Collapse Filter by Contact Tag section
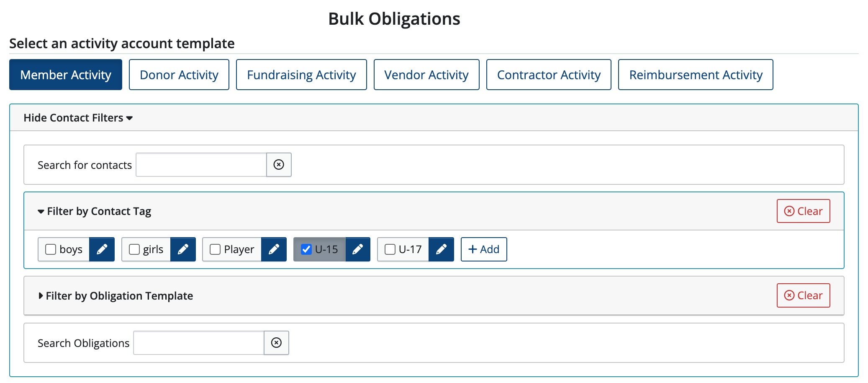Image resolution: width=868 pixels, height=383 pixels. tap(95, 211)
